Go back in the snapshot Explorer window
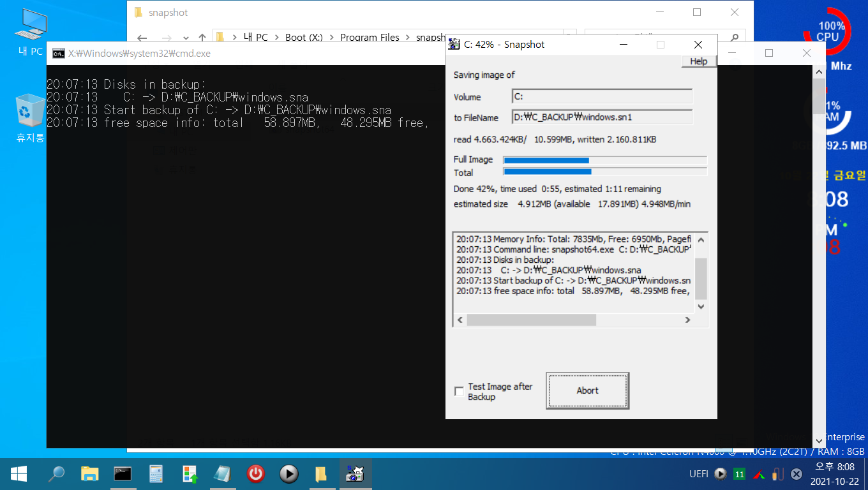This screenshot has width=868, height=490. coord(142,38)
